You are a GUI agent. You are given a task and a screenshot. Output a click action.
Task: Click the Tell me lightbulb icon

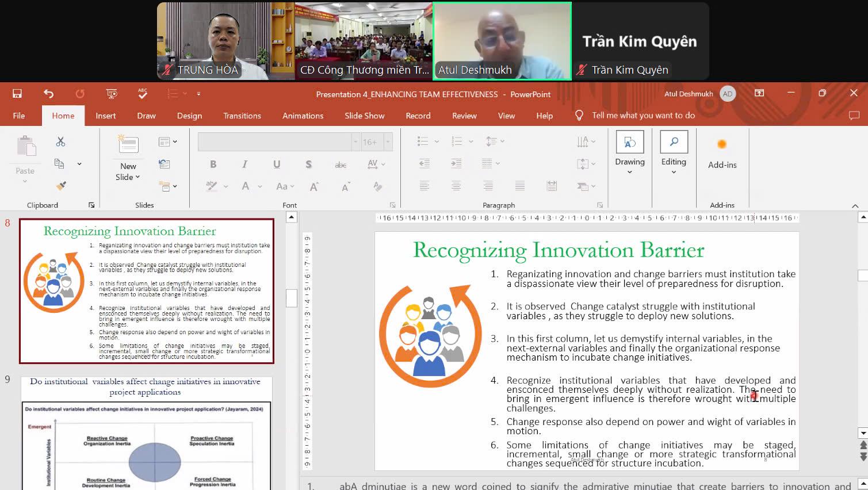pyautogui.click(x=579, y=115)
